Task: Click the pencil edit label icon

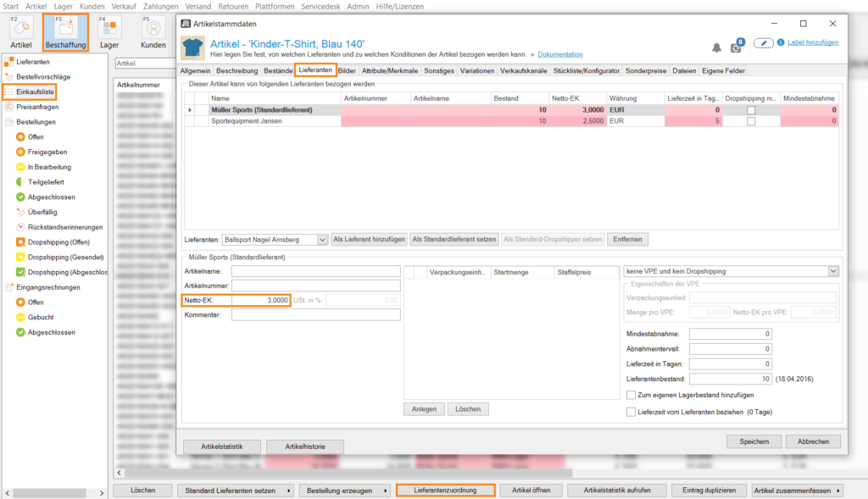Action: tap(765, 42)
